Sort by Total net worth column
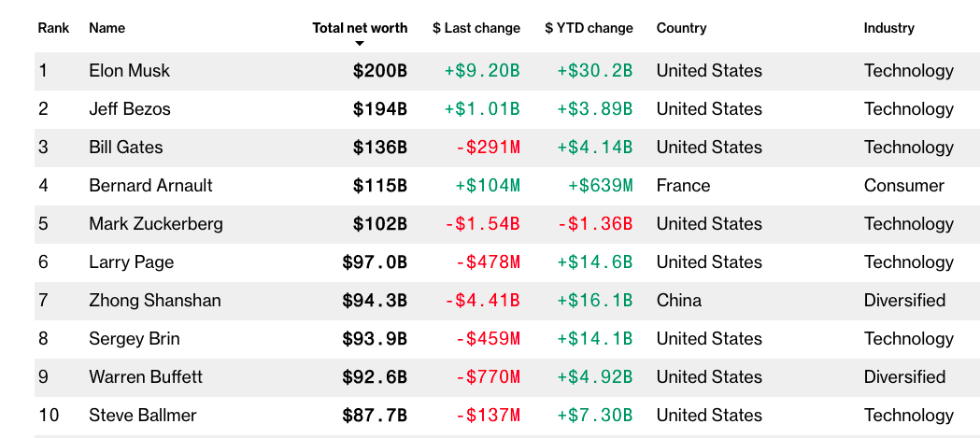The image size is (980, 438). pos(360,28)
